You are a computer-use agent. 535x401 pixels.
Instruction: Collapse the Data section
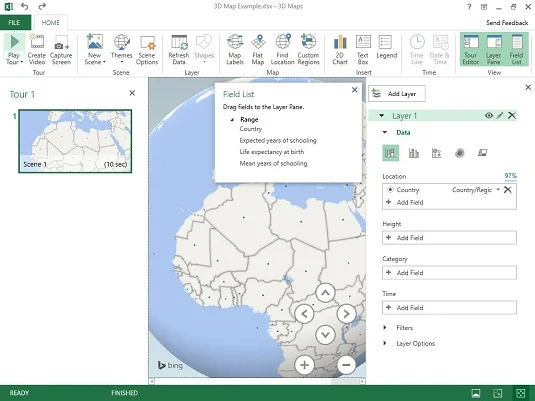tap(385, 132)
